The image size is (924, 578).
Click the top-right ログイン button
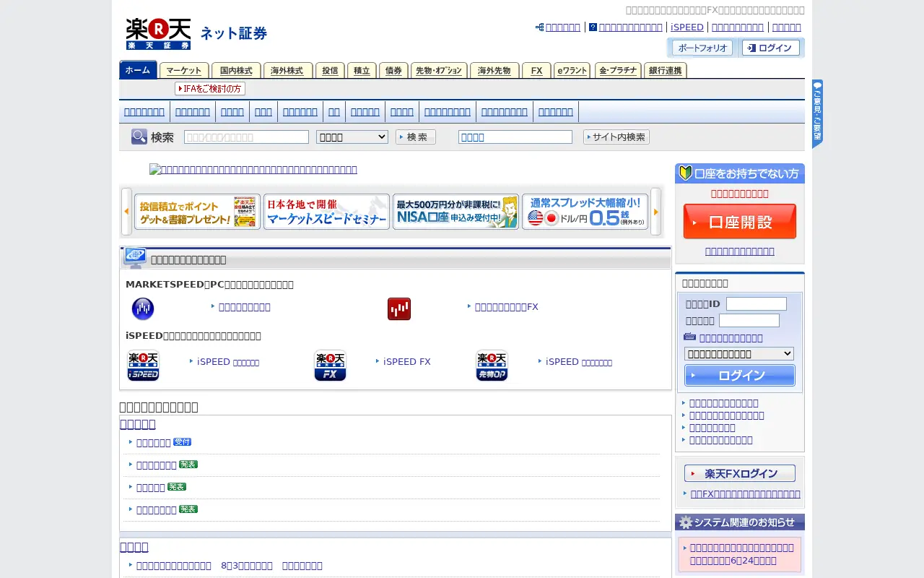click(x=771, y=48)
